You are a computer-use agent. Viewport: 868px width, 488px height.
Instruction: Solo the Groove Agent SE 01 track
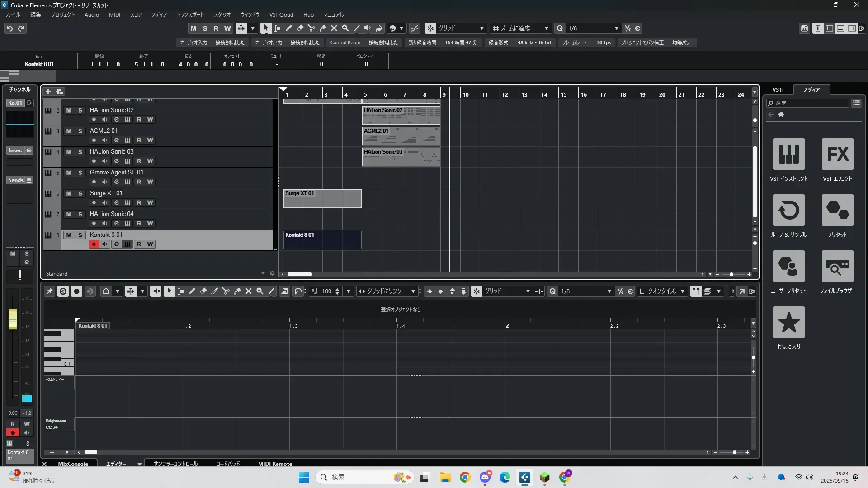[x=80, y=173]
